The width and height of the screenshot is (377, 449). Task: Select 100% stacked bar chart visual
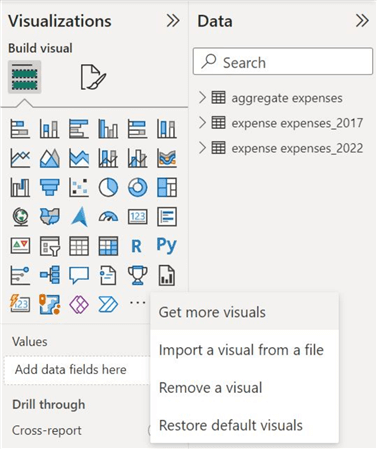(137, 129)
